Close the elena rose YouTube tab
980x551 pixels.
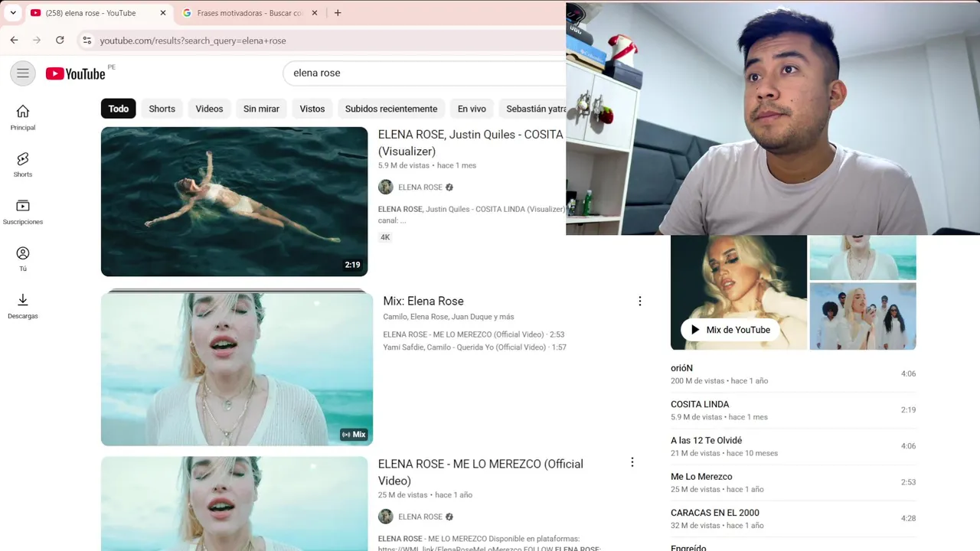tap(163, 13)
